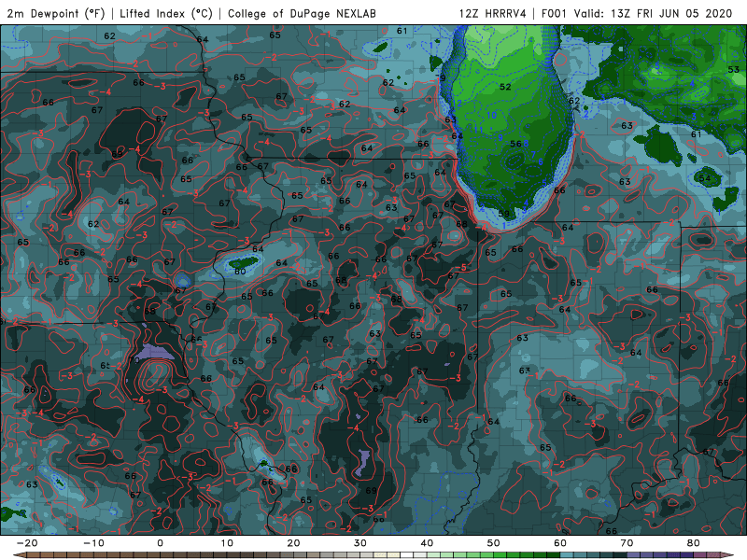Click the '54' dewpoint value
747x560 pixels.
pyautogui.click(x=705, y=178)
